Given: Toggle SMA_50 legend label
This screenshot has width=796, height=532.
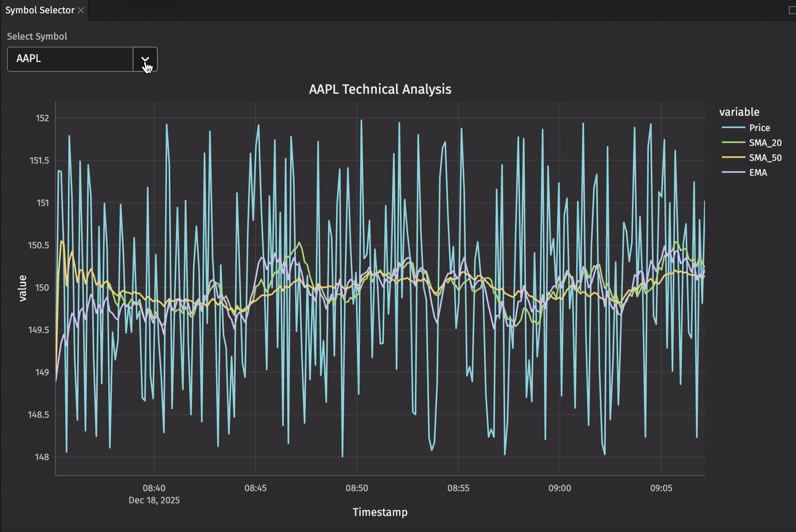Looking at the screenshot, I should point(765,158).
